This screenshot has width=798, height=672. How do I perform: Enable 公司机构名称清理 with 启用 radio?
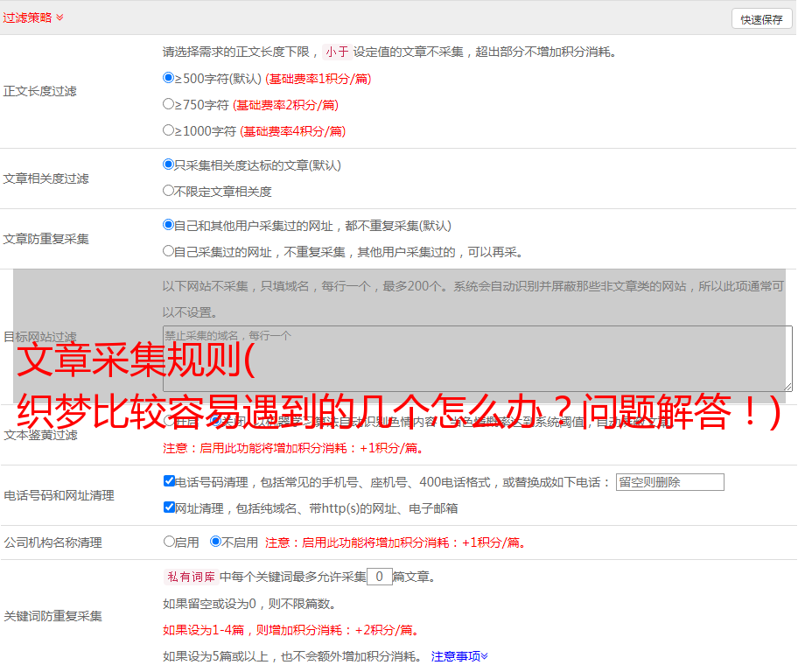169,542
